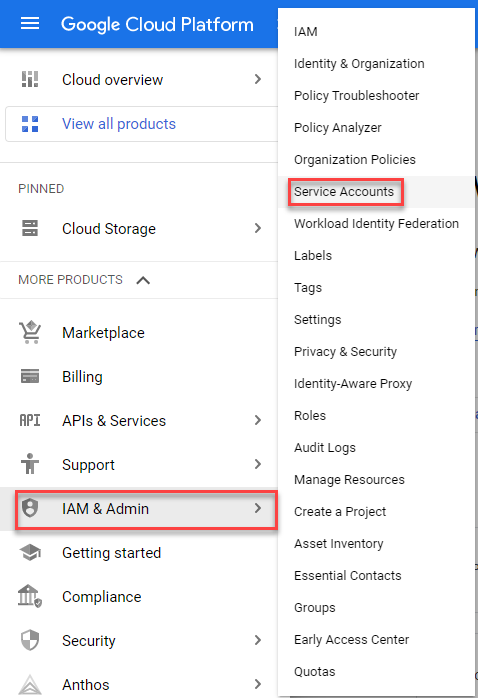
Task: Click the APIs & Services API icon
Action: pos(30,420)
